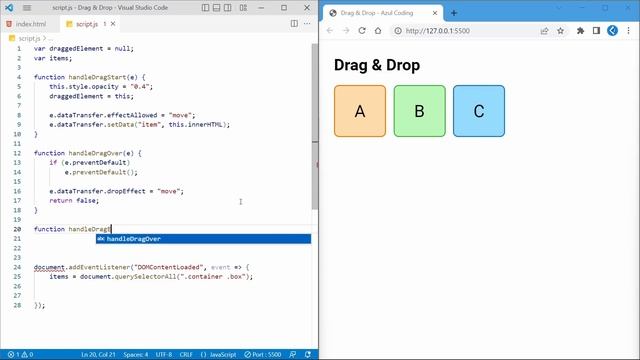640x360 pixels.
Task: Toggle secondary side bar layout icon
Action: click(228, 8)
